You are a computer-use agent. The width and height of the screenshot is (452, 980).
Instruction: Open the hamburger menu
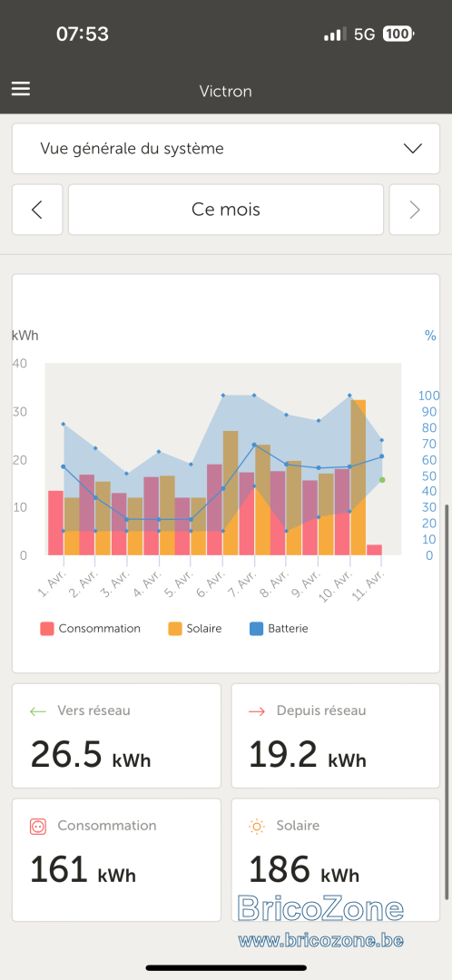(21, 89)
